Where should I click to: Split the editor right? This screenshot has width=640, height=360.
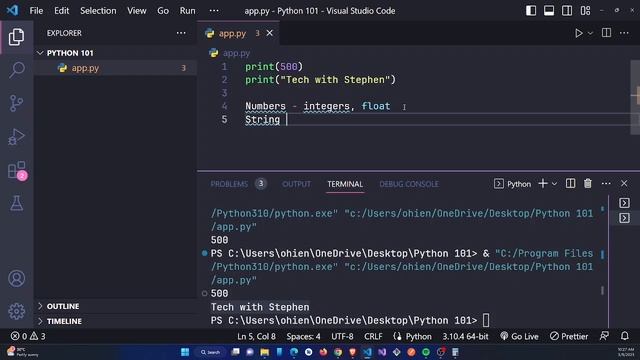pos(607,33)
